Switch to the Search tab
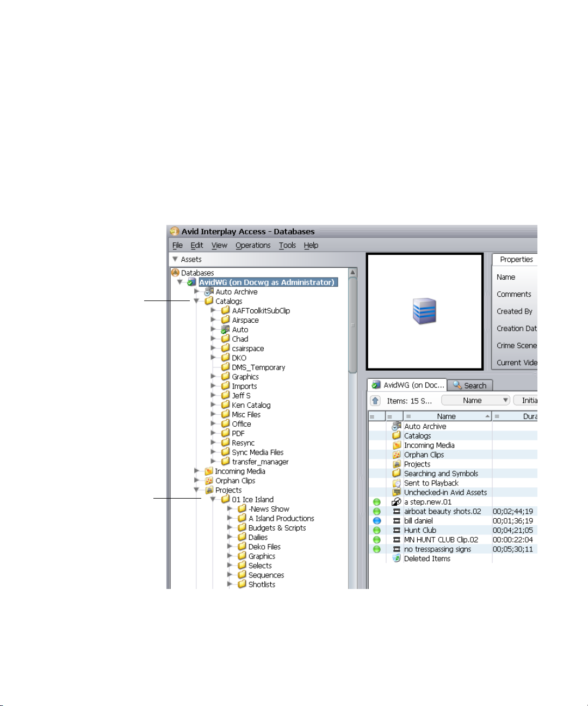This screenshot has height=706, width=588. 470,385
